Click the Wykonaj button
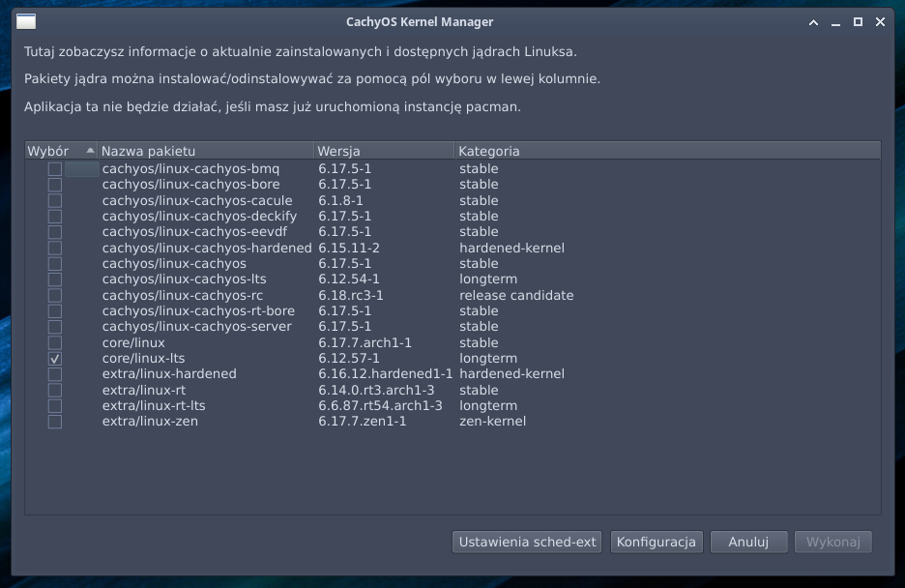 click(x=832, y=542)
